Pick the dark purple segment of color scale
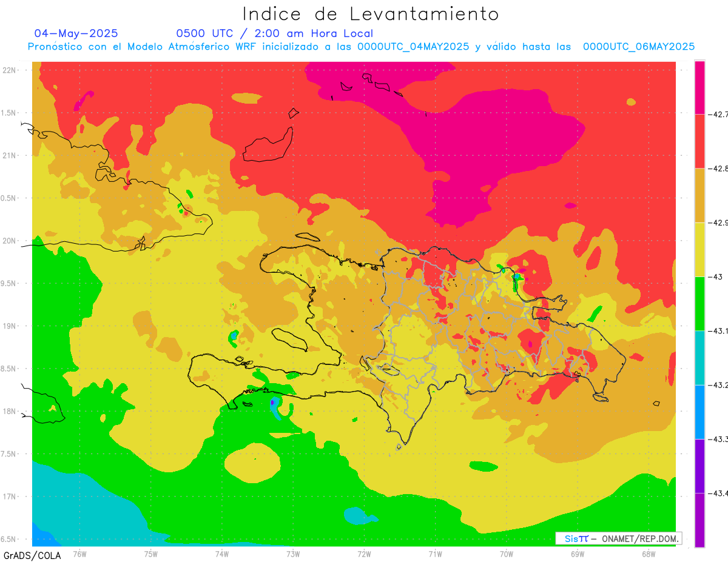The image size is (728, 562). 699,466
